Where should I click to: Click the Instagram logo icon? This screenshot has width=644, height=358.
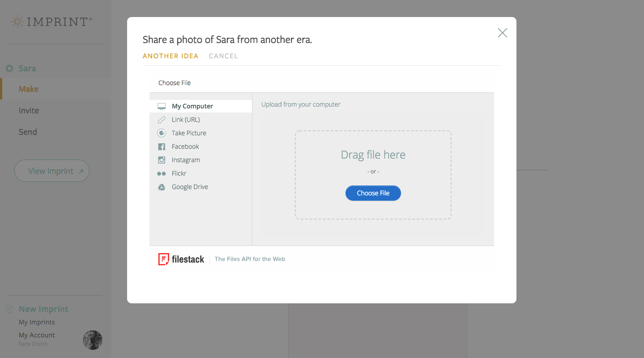162,160
